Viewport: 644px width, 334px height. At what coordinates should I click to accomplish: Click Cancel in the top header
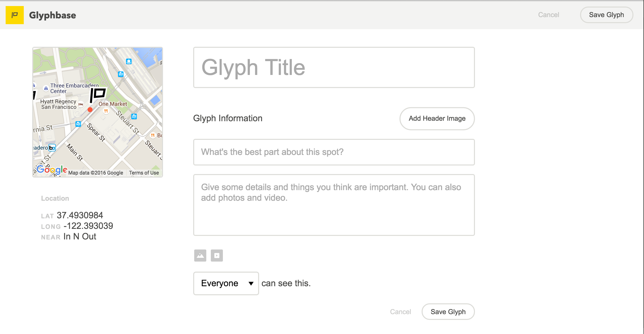(x=548, y=15)
